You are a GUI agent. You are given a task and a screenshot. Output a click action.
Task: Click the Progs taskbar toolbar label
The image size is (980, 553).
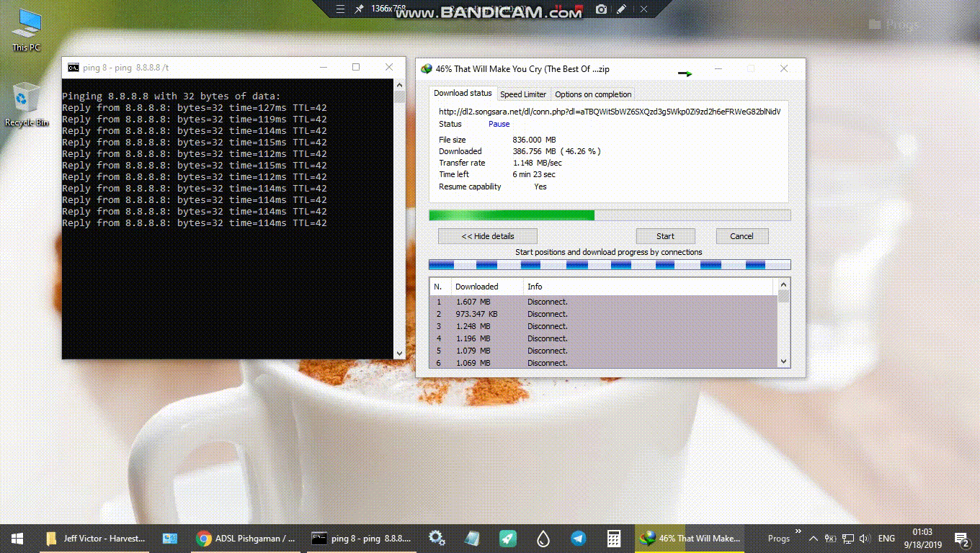coord(778,538)
